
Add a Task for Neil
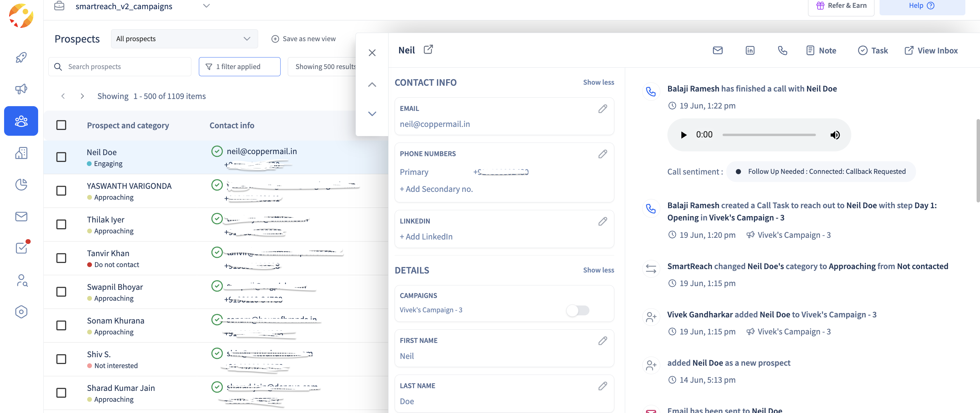click(873, 50)
